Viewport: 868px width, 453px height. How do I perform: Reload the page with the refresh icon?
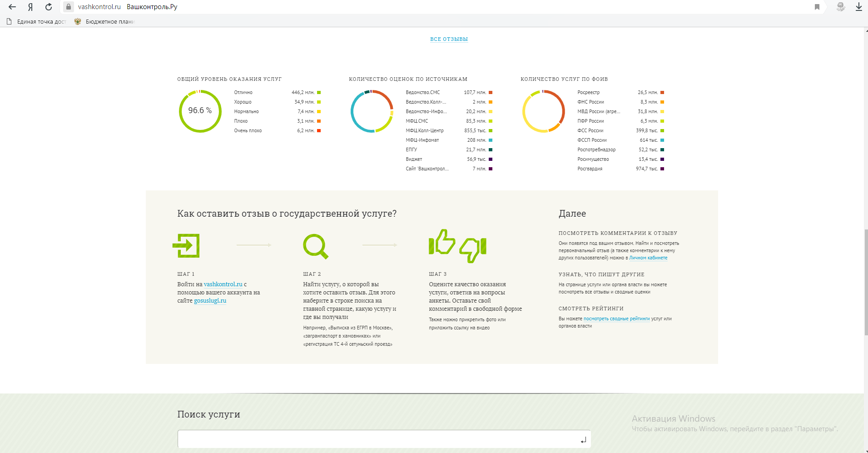pos(49,7)
